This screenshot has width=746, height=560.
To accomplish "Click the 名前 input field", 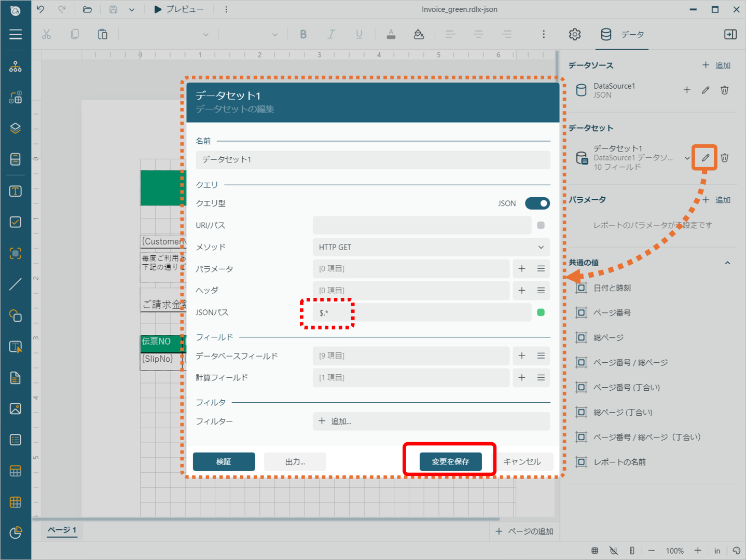I will click(373, 160).
